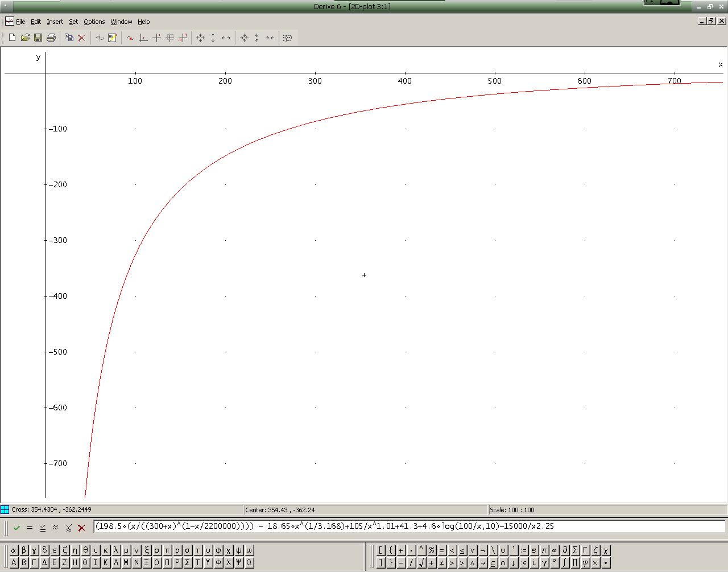Viewport: 728px width, 572px height.
Task: Cancel the entry with the red X button
Action: (x=81, y=528)
